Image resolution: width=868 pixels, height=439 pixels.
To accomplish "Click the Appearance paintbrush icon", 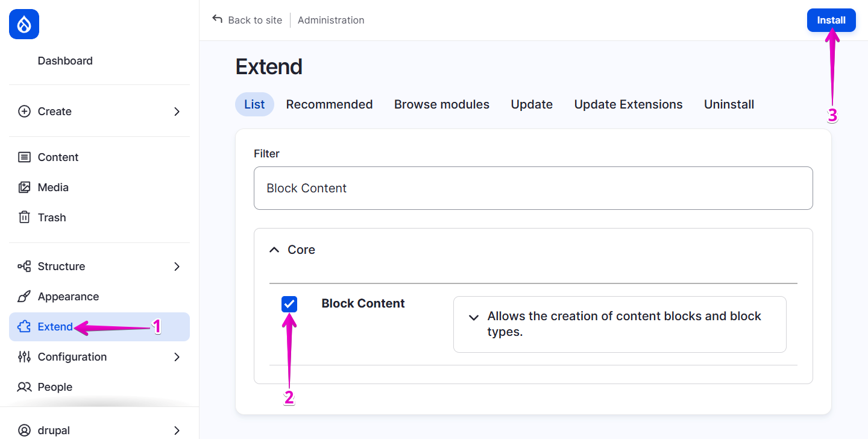I will coord(24,296).
